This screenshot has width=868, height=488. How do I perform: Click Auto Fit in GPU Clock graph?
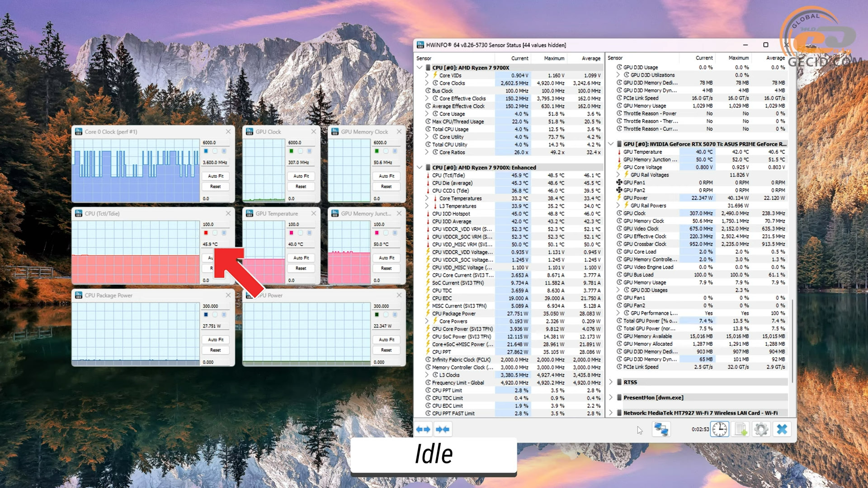301,176
